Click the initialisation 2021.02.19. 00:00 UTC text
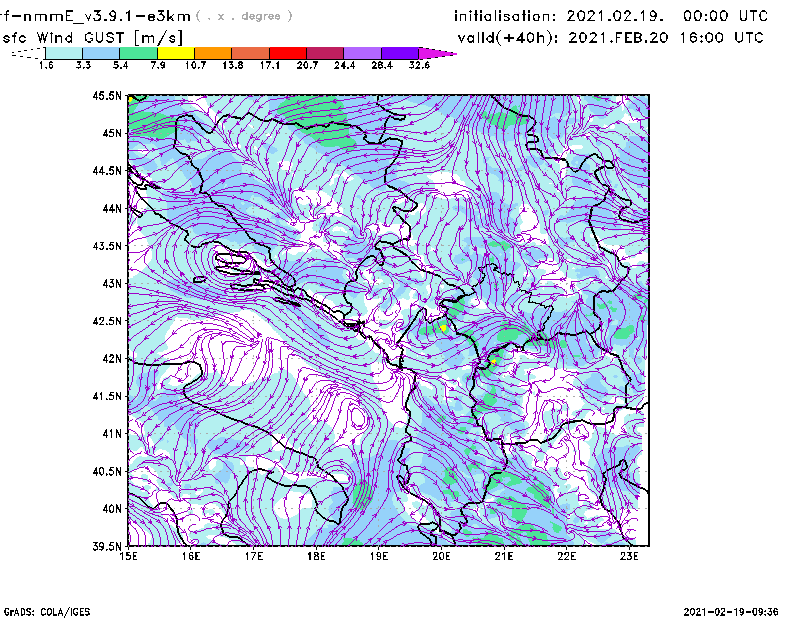 pos(611,16)
